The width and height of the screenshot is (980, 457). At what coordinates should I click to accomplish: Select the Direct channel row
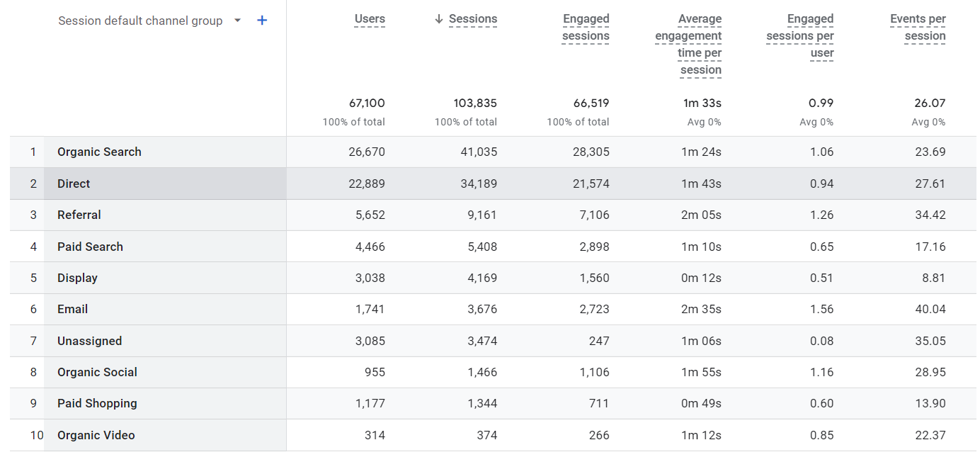pos(74,183)
